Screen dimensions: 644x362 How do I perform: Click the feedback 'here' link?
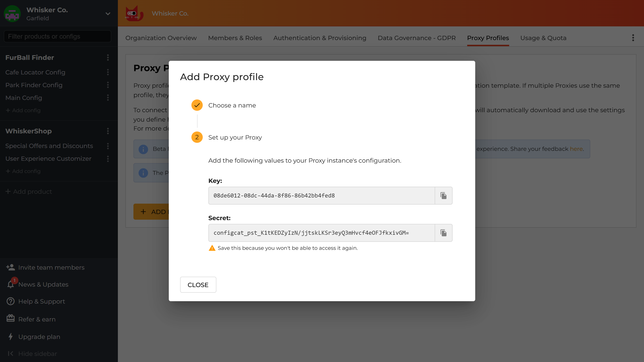[577, 149]
